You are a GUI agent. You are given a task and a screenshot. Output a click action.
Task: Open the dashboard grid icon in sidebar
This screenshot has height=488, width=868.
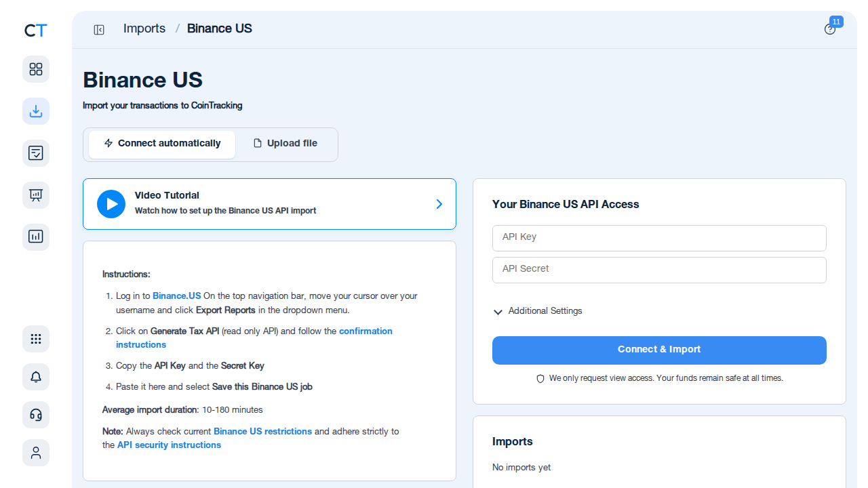tap(36, 69)
